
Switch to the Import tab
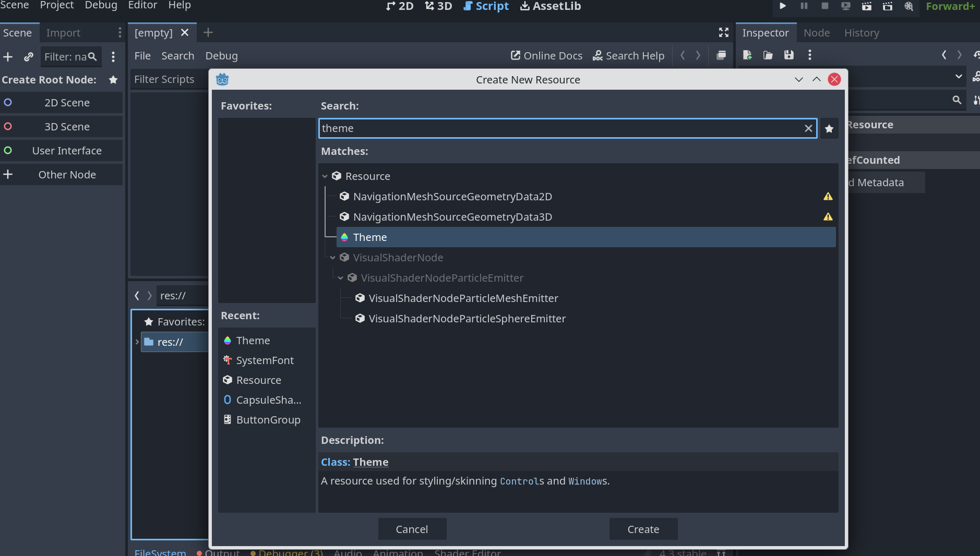63,33
